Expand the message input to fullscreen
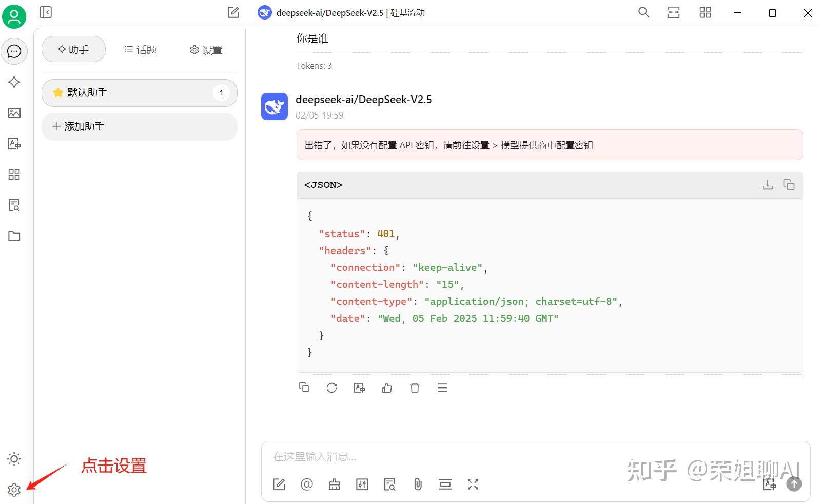The height and width of the screenshot is (504, 821). (473, 484)
